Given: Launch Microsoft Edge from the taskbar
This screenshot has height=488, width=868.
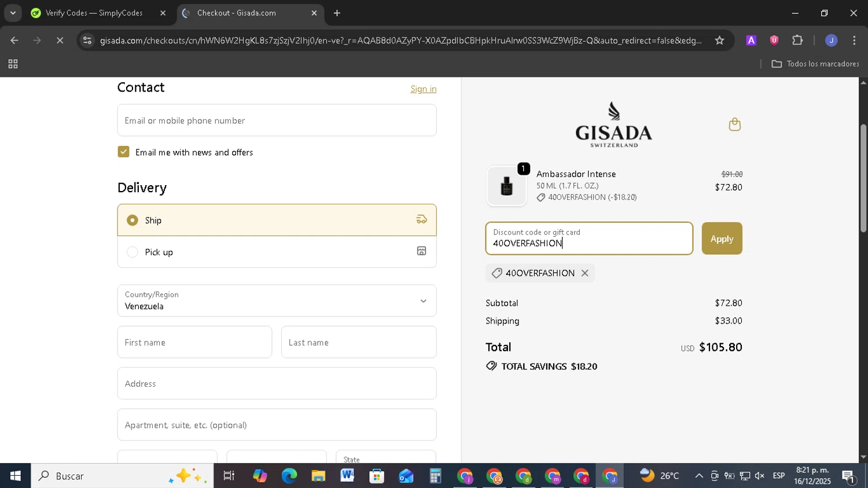Looking at the screenshot, I should click(289, 476).
